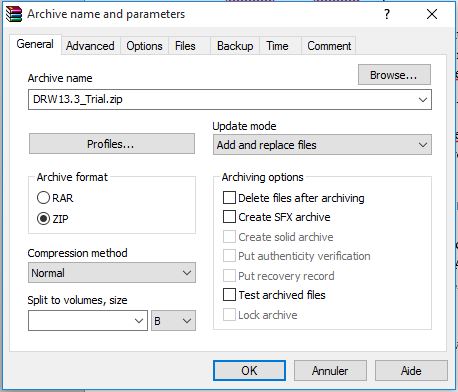Viewport: 458px width, 392px height.
Task: Toggle Create solid archive checkbox
Action: [229, 237]
